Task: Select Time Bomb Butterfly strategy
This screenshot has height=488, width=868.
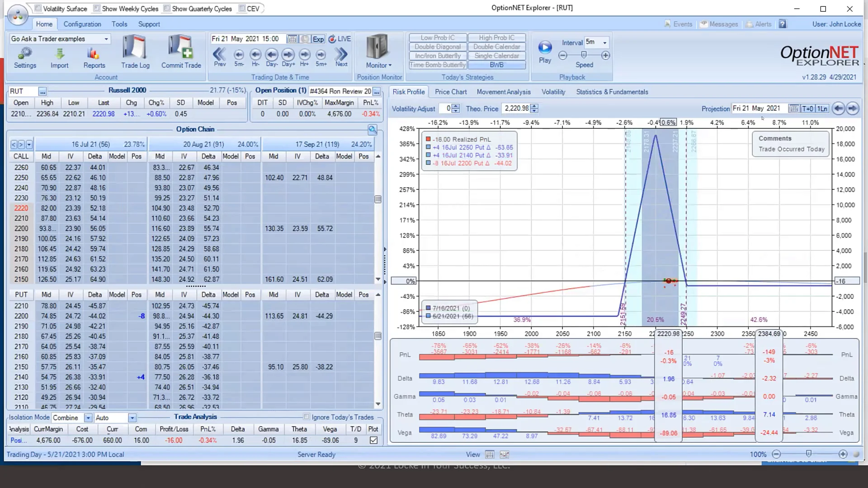Action: pos(438,65)
